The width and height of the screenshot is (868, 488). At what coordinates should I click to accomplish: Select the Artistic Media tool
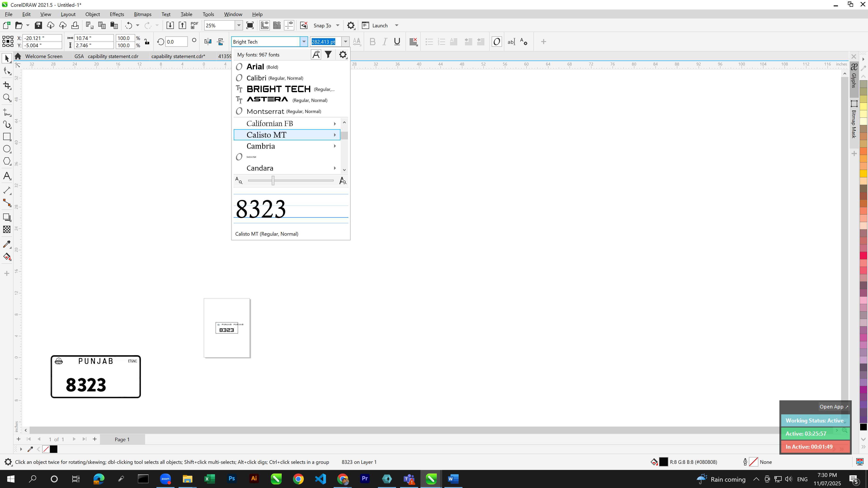click(x=7, y=125)
